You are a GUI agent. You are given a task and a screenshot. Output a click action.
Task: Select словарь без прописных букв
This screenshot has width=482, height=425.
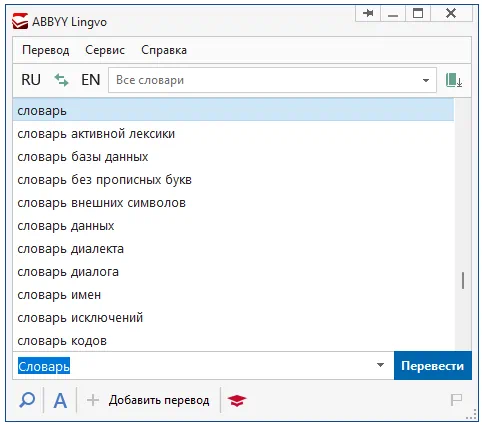[x=233, y=180]
